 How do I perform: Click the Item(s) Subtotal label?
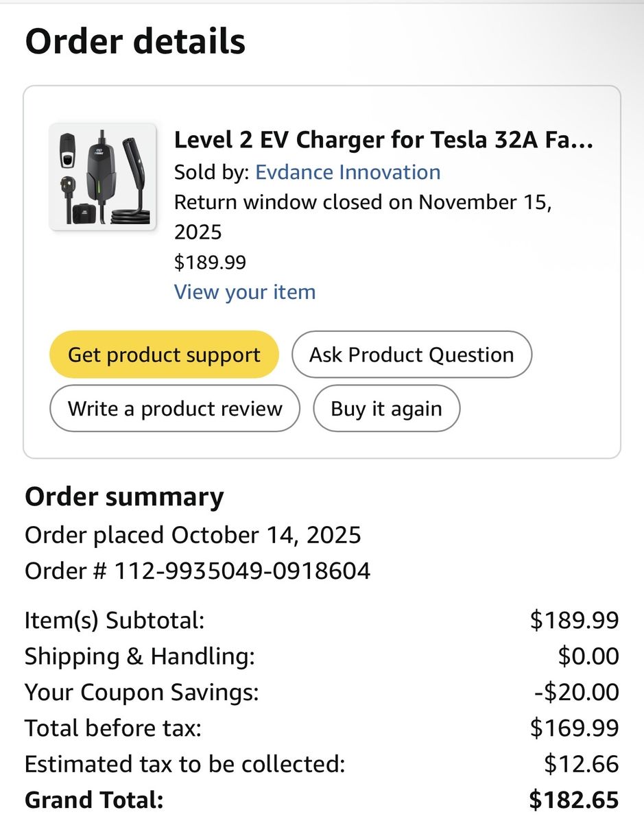point(115,621)
